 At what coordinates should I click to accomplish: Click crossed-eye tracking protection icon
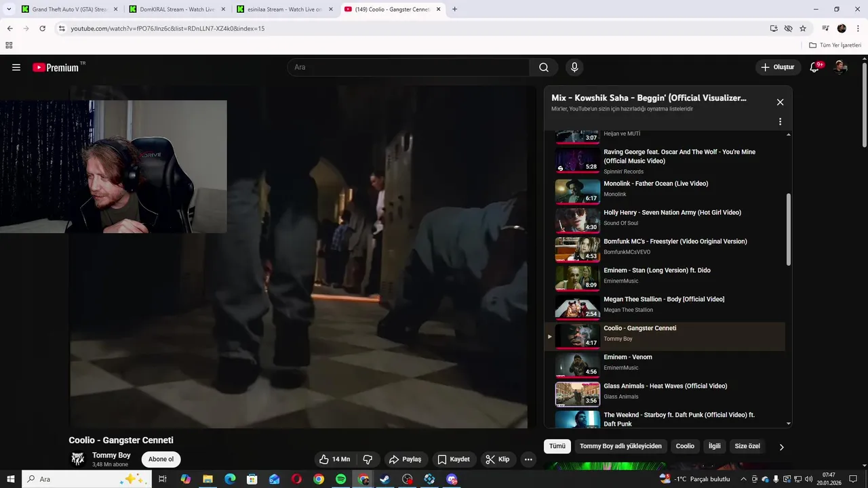point(788,28)
